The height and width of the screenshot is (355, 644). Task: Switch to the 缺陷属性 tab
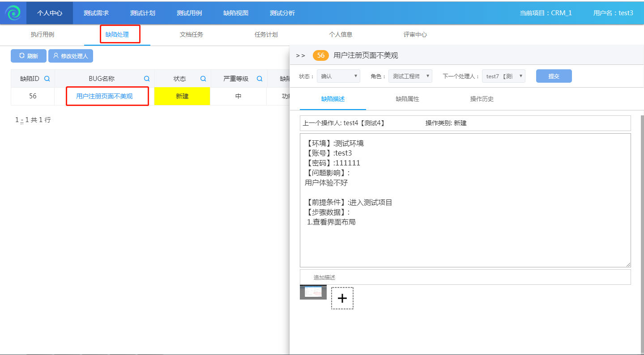[407, 99]
